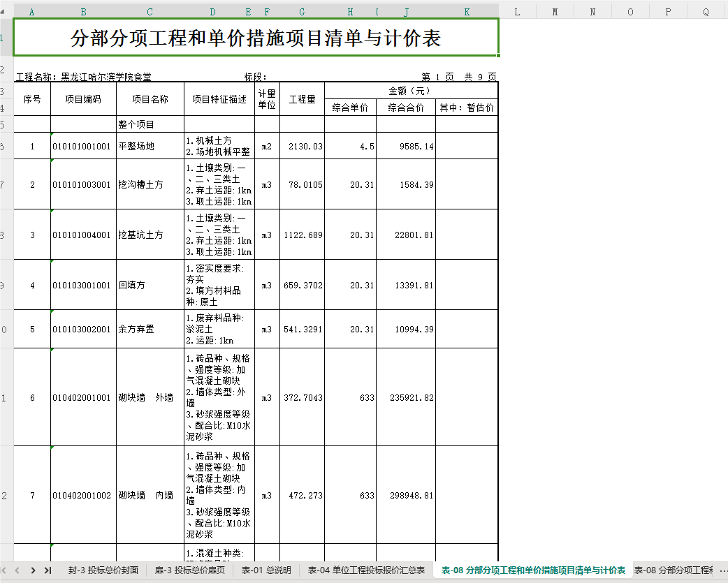The height and width of the screenshot is (583, 728).
Task: Click the total price cell 22801.81
Action: [406, 235]
